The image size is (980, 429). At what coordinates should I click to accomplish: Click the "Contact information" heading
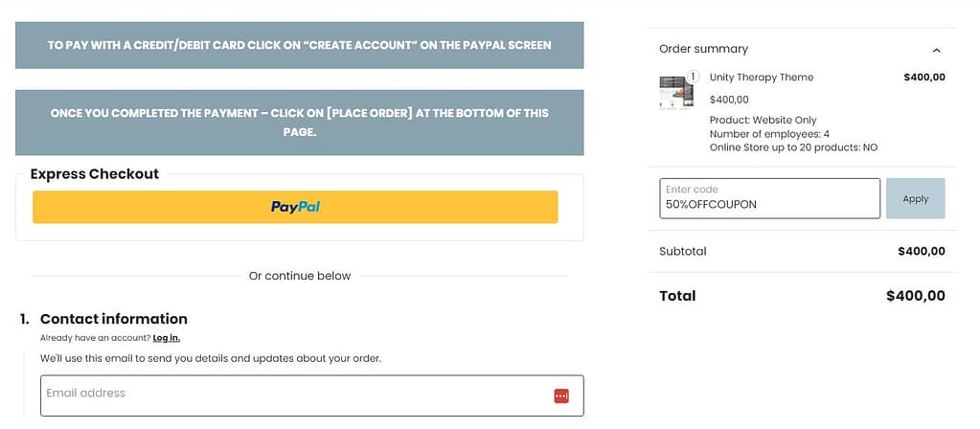[x=113, y=319]
